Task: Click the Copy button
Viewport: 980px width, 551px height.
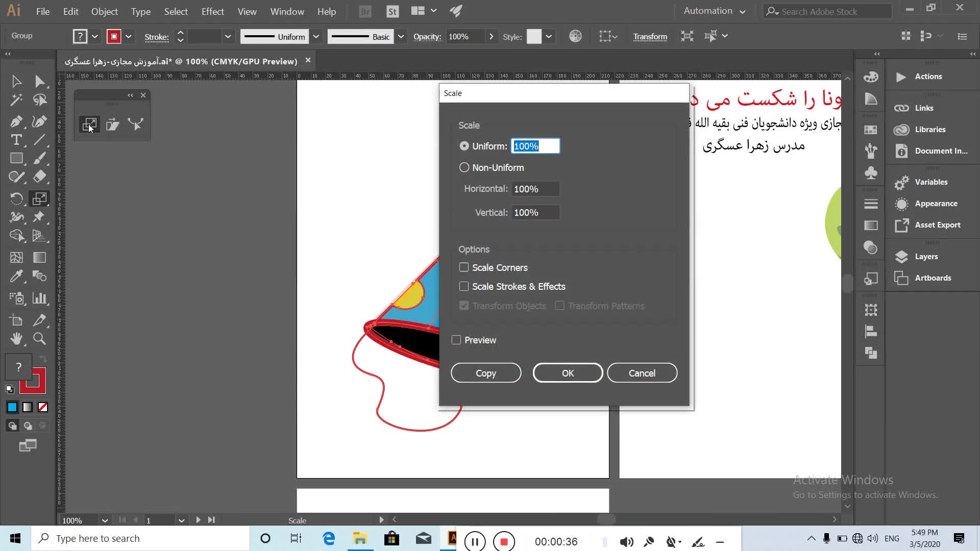Action: tap(485, 373)
